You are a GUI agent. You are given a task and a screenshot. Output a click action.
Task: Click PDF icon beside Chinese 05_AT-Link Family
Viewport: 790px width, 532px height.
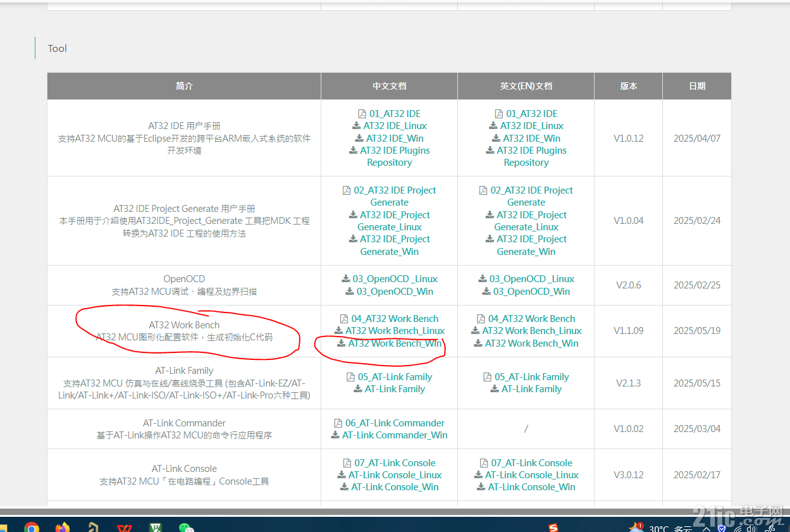pos(350,377)
